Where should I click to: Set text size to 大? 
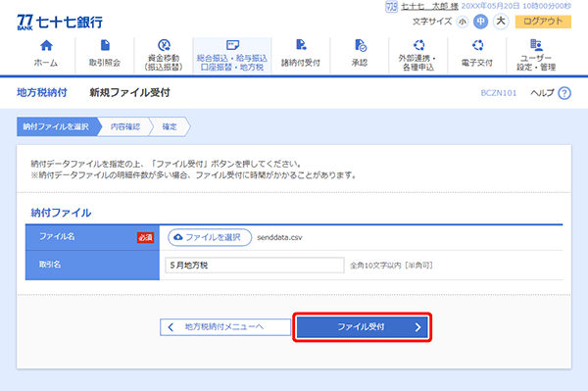coord(501,21)
